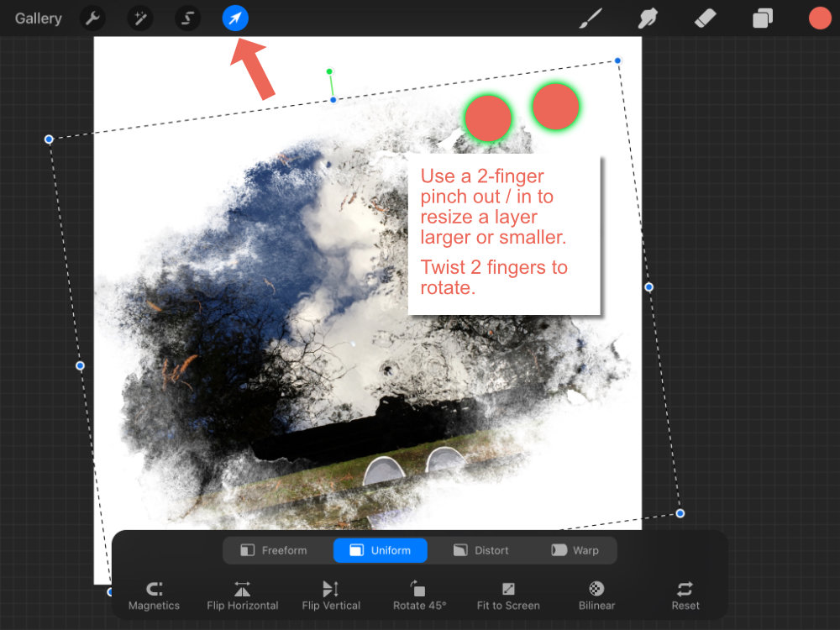Click the green rotation handle node
Viewport: 840px width, 630px height.
coord(330,71)
